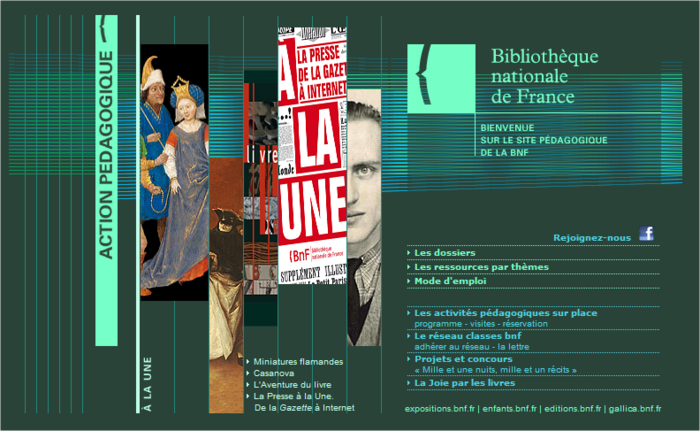Open the Miniatures flamandes link

(298, 362)
